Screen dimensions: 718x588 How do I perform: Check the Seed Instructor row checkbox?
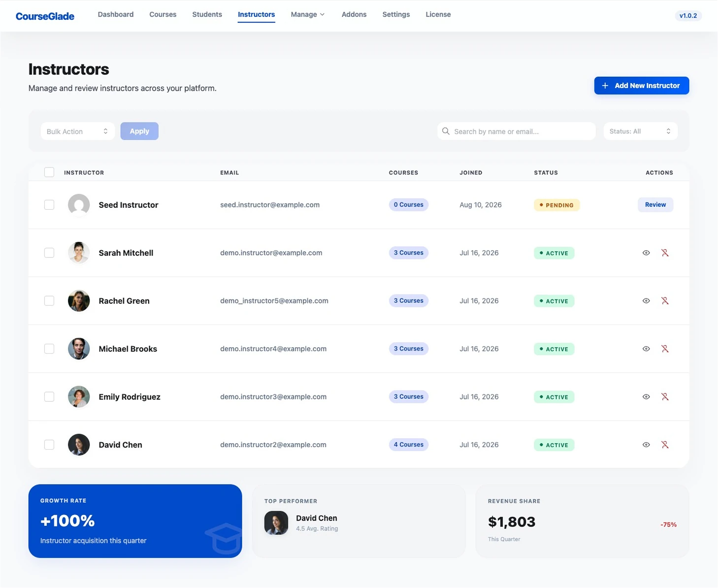(x=49, y=205)
